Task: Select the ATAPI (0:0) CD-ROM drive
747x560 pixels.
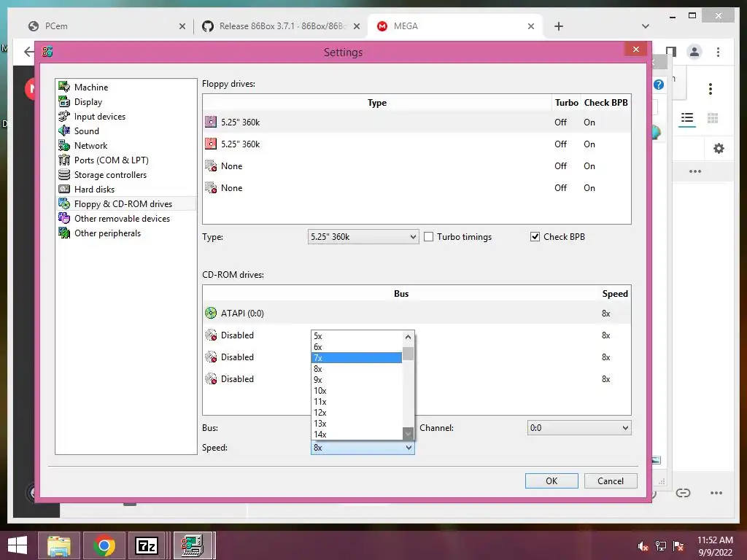Action: click(417, 314)
